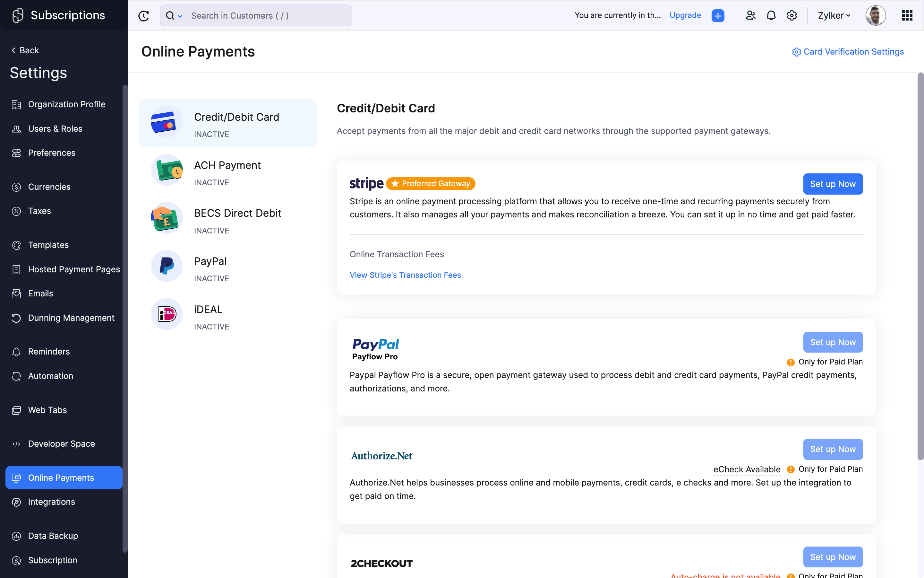Click the Authorize.Net logo
This screenshot has height=578, width=924.
(x=381, y=456)
